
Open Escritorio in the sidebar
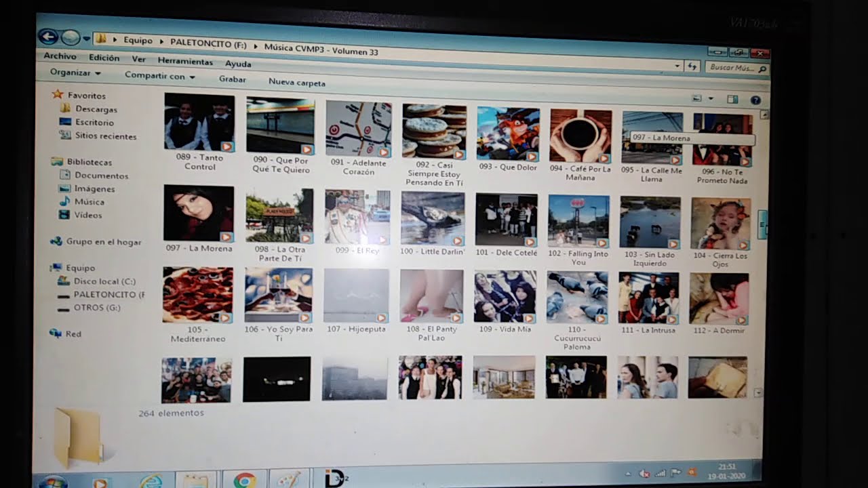(x=94, y=123)
